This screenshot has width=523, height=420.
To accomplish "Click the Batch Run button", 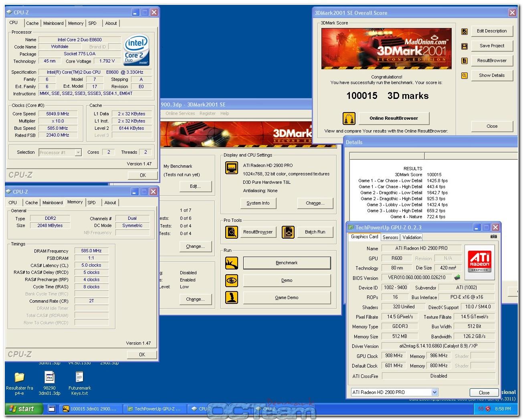I will [x=315, y=232].
